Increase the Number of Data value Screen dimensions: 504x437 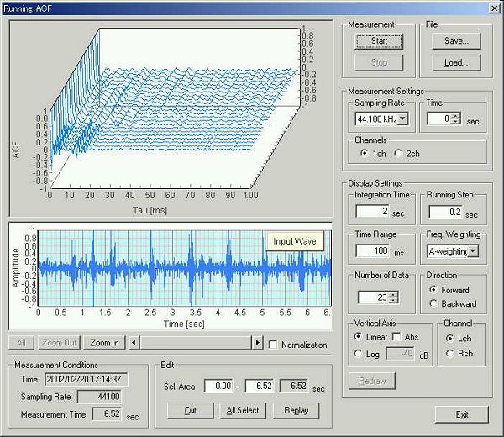pos(393,294)
